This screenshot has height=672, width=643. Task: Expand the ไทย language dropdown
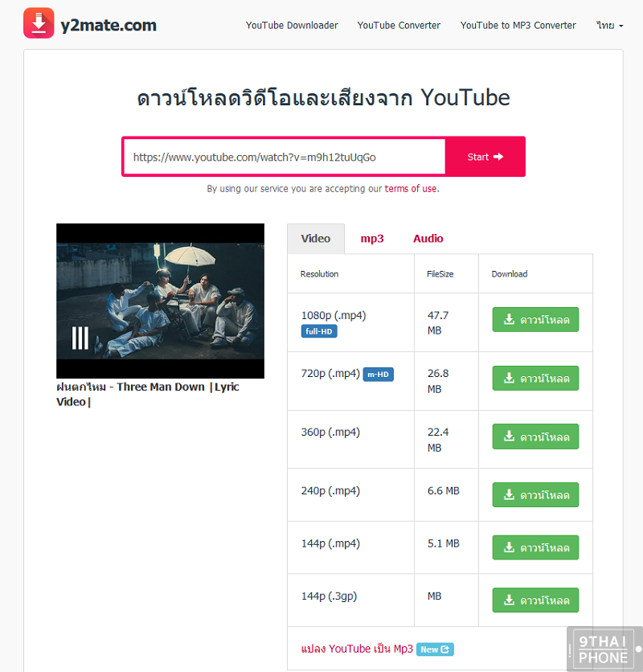tap(609, 25)
